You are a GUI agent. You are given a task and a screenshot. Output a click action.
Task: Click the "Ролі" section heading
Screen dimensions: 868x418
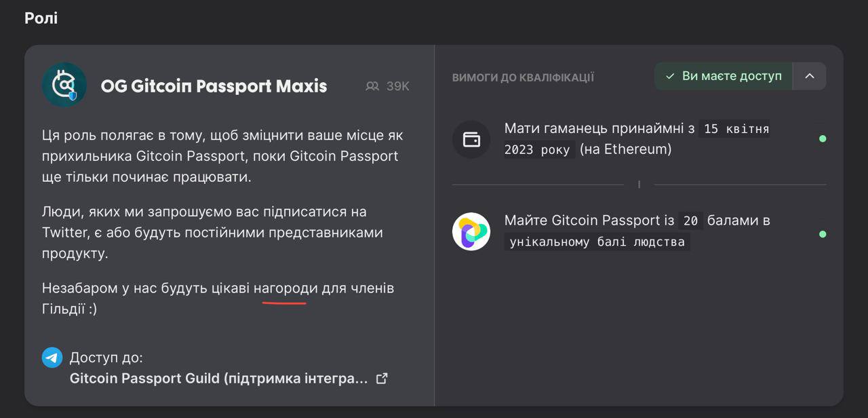pyautogui.click(x=41, y=18)
